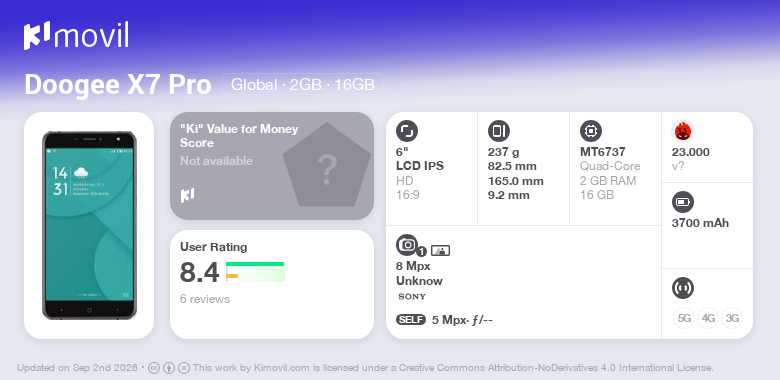This screenshot has width=780, height=380.
Task: Click the rear camera icon
Action: 407,244
